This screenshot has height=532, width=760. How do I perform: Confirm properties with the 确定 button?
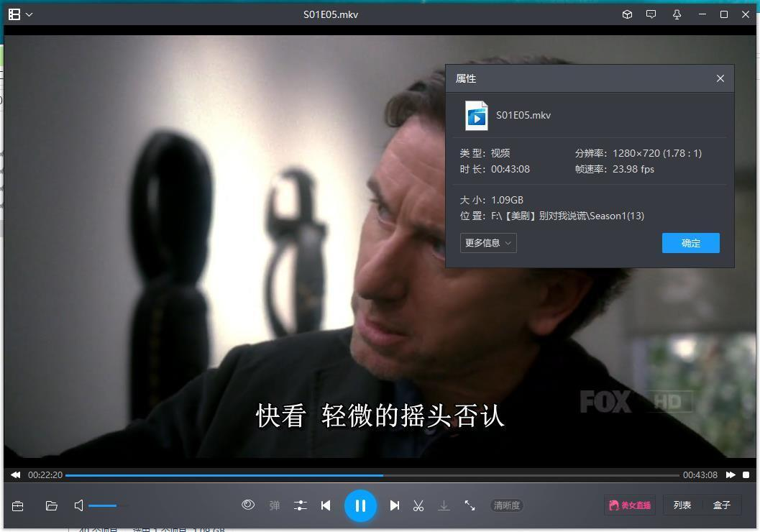click(x=690, y=242)
